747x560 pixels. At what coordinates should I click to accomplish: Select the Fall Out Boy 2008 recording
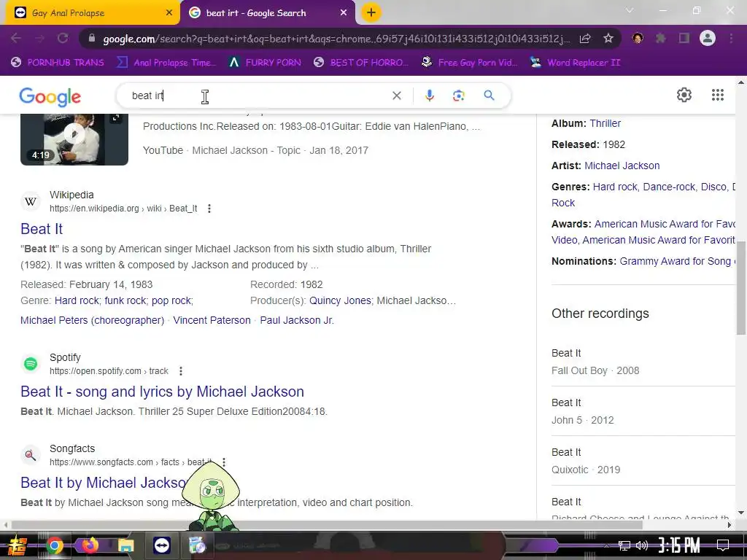point(643,362)
